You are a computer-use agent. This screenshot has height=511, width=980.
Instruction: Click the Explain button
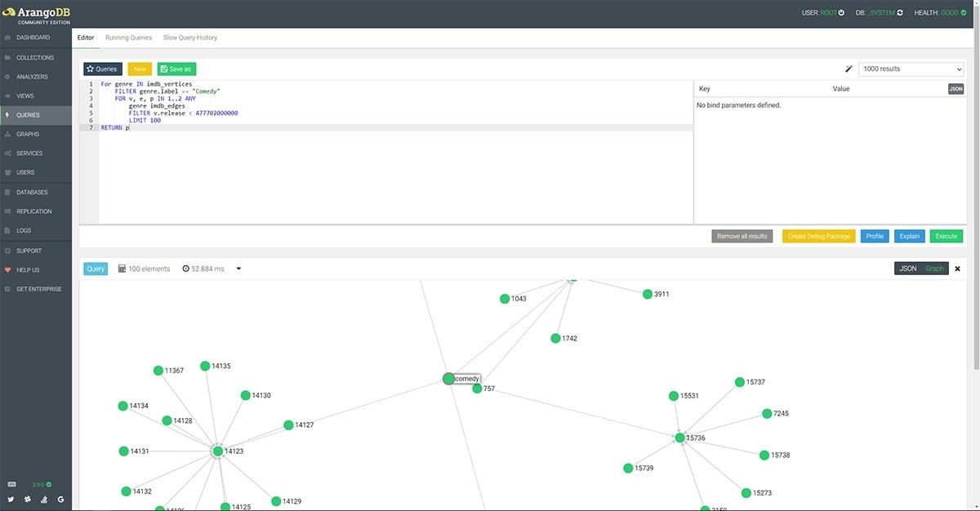[x=909, y=236]
